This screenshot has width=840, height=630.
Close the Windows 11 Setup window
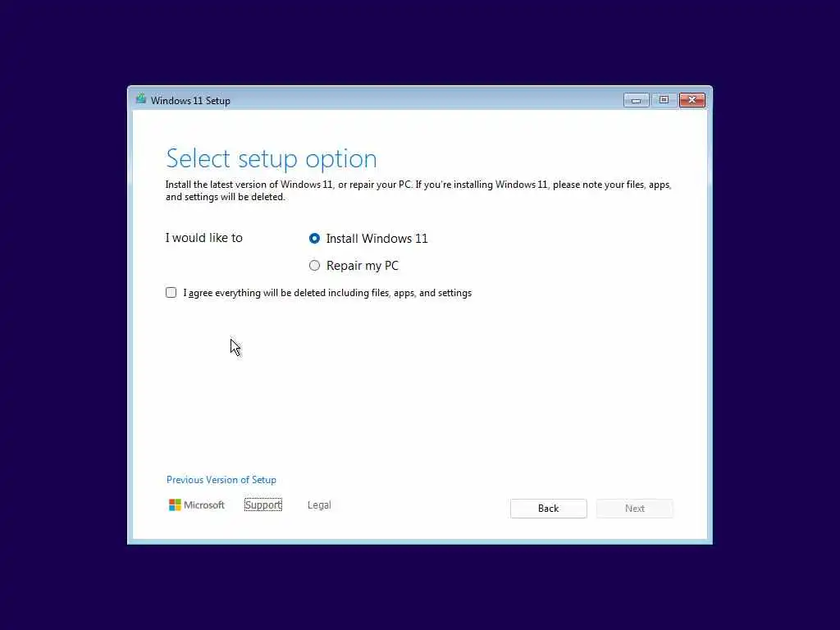click(692, 100)
